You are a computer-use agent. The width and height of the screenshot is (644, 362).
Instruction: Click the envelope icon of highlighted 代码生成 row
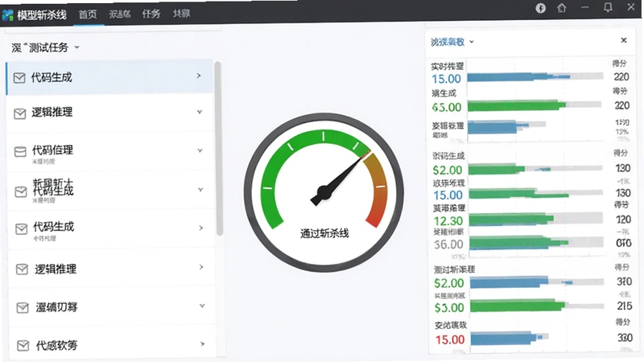point(19,78)
